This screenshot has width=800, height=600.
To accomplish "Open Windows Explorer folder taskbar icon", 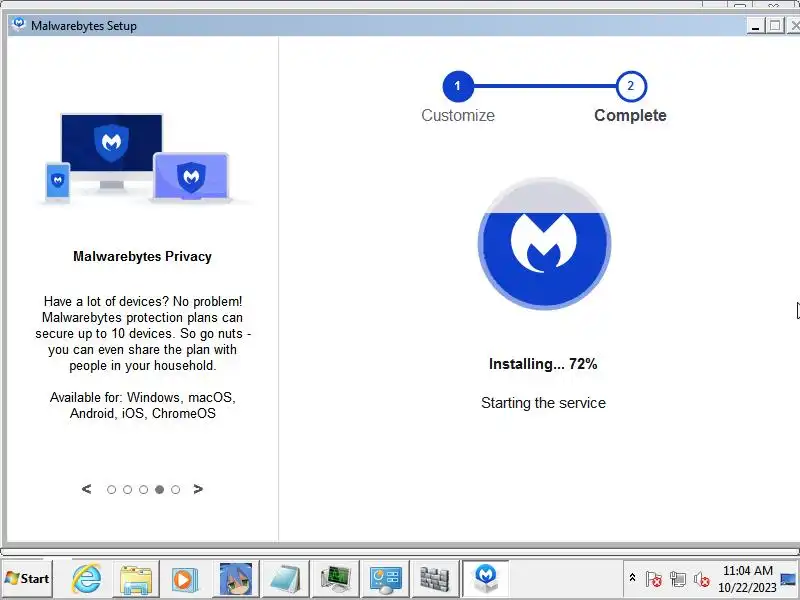I will [136, 579].
